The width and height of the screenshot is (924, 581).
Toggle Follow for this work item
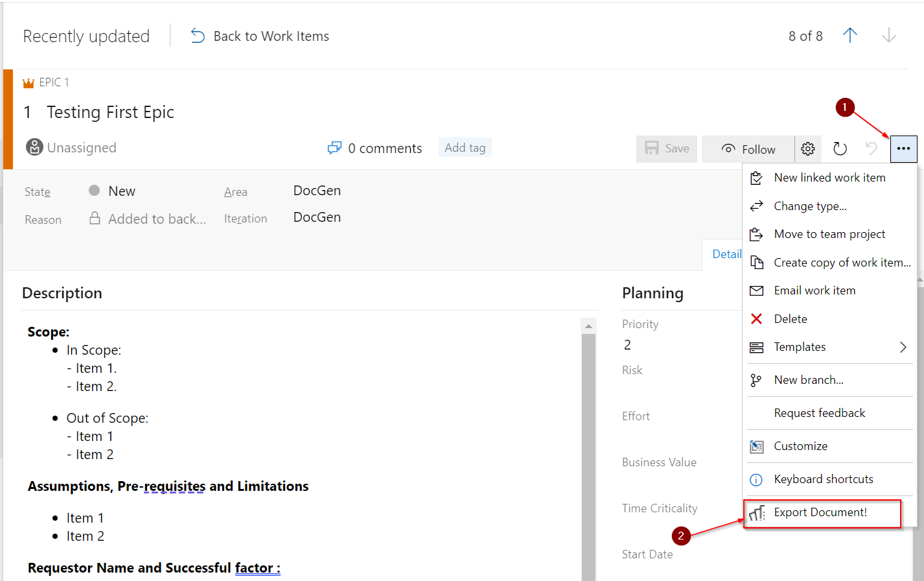pyautogui.click(x=747, y=148)
